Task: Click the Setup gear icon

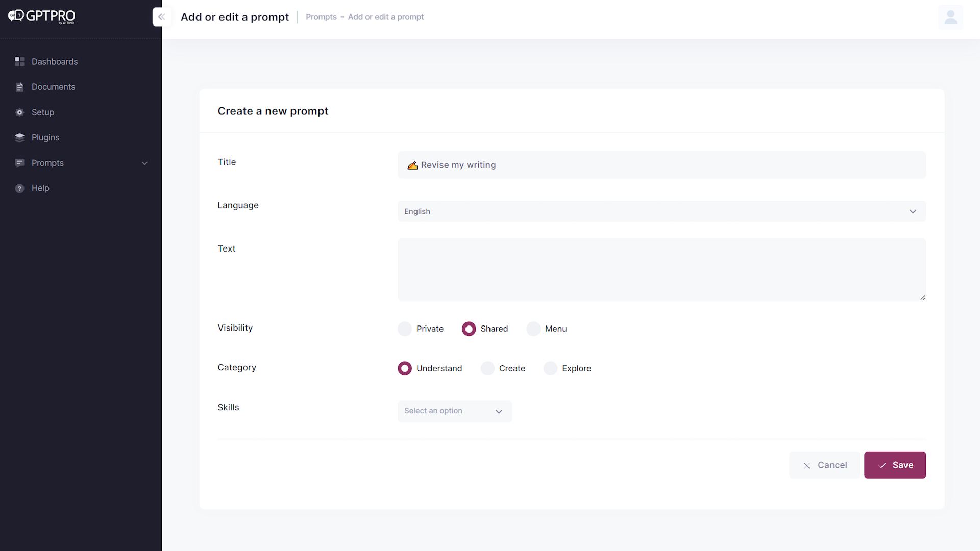Action: click(19, 112)
